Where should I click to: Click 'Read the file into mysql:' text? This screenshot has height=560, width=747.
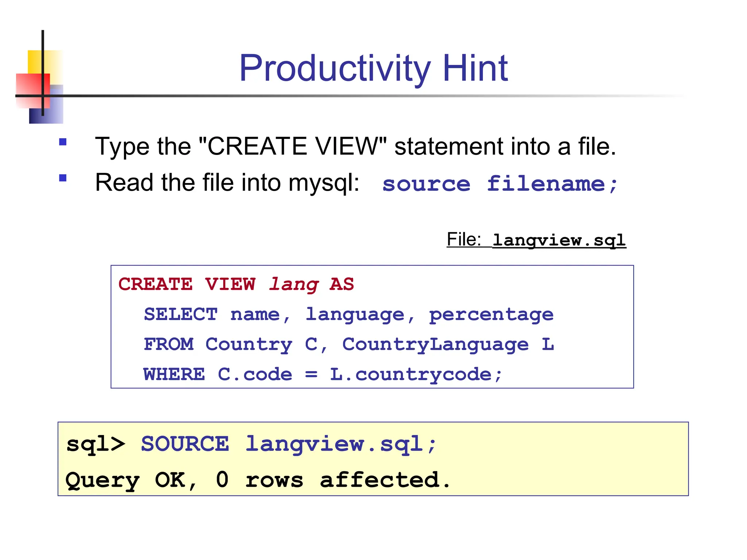click(227, 182)
